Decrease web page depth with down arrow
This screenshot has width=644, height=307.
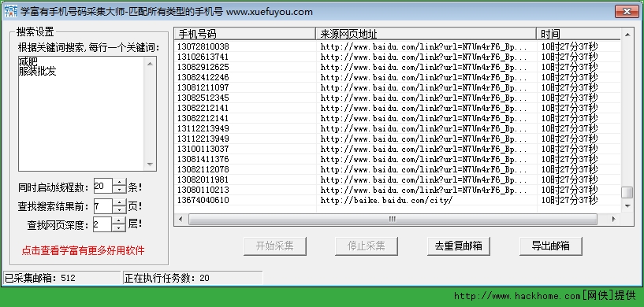click(x=119, y=227)
